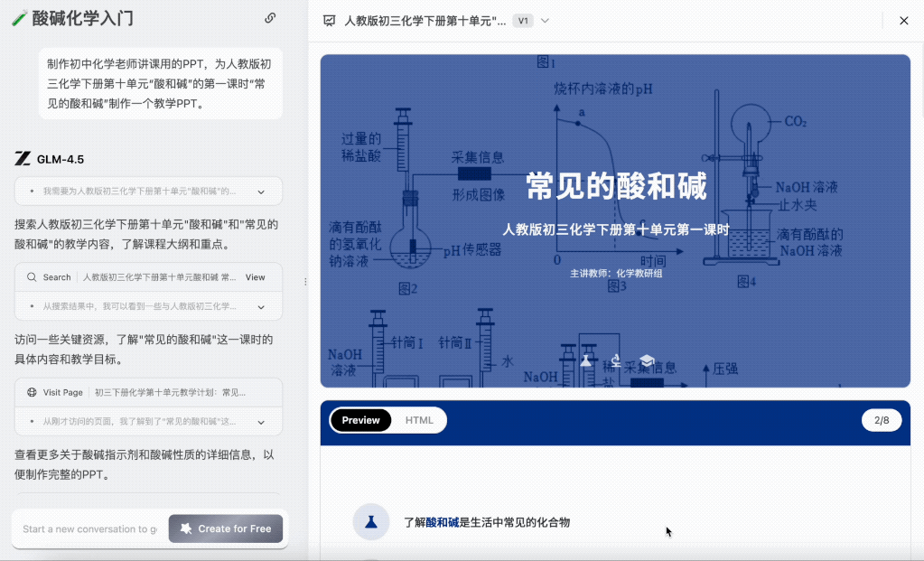This screenshot has width=924, height=561.
Task: Select the slide title 常见的酸和碱
Action: [616, 186]
